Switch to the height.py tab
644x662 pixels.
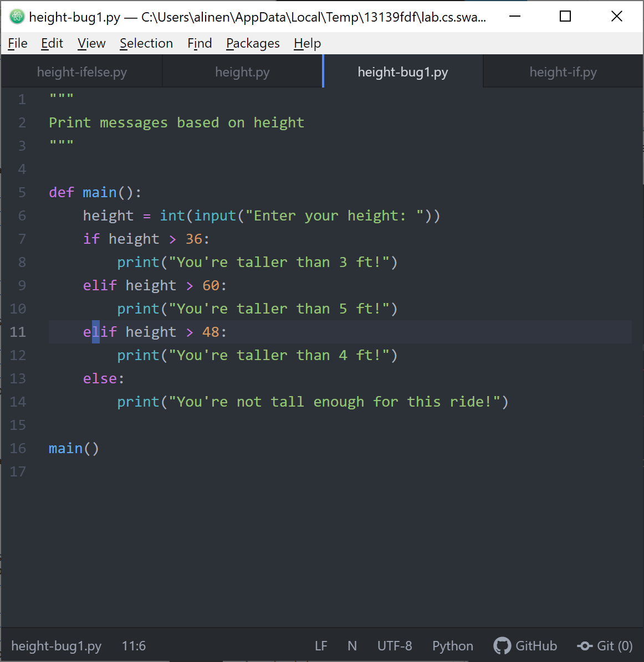[x=242, y=72]
